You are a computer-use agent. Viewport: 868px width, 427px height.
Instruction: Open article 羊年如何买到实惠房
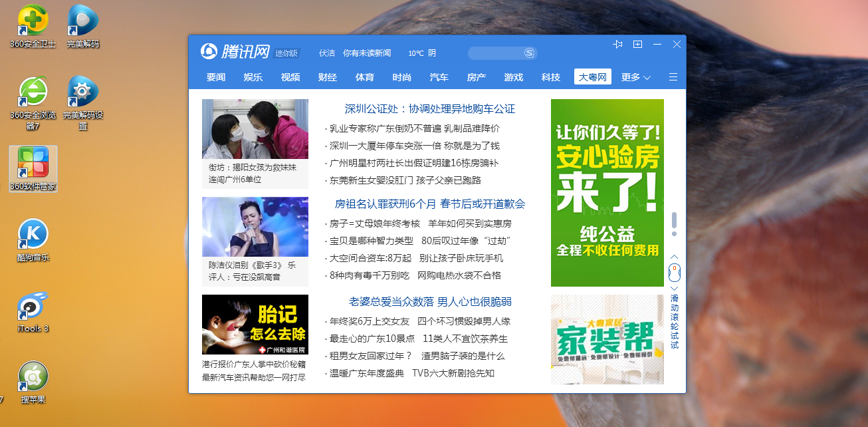pos(470,223)
